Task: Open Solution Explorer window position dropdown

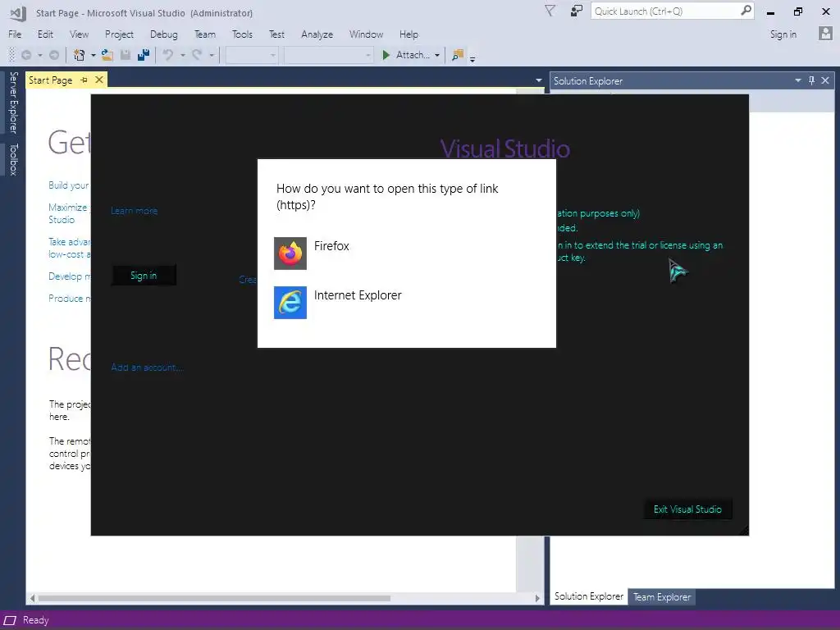Action: (797, 80)
